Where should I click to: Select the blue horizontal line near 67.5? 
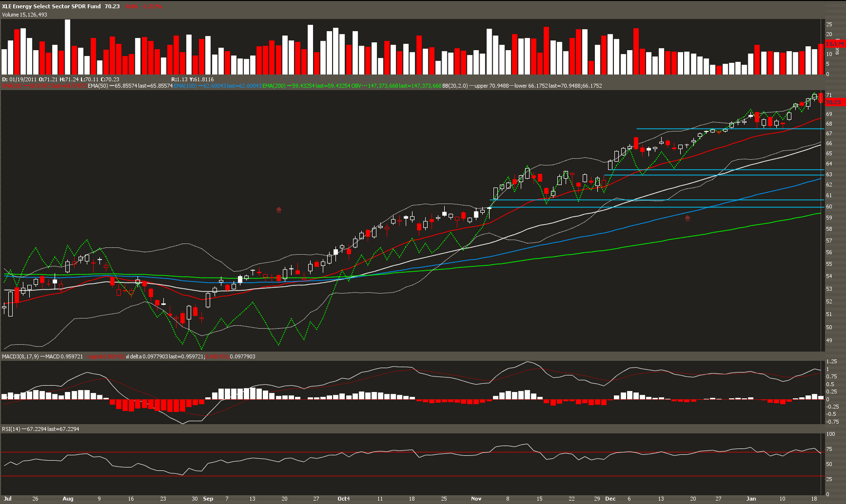tap(730, 129)
